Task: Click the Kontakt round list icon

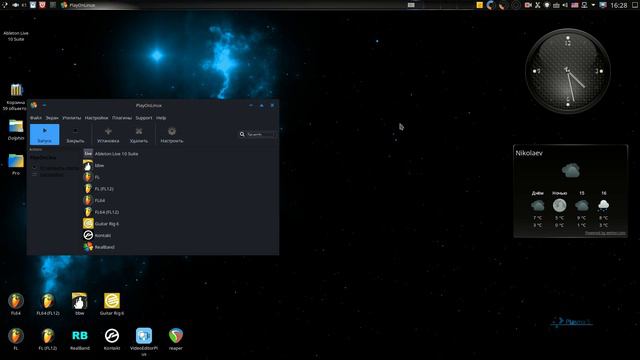Action: (x=88, y=235)
